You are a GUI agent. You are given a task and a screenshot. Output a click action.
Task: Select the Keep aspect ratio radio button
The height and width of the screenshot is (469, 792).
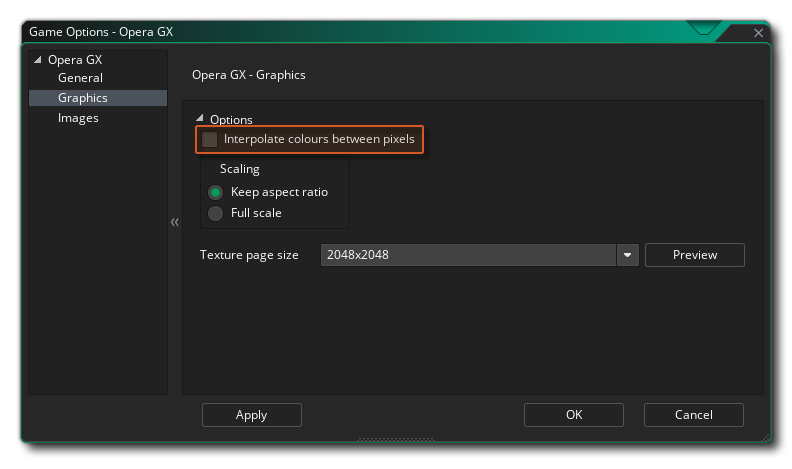tap(215, 192)
